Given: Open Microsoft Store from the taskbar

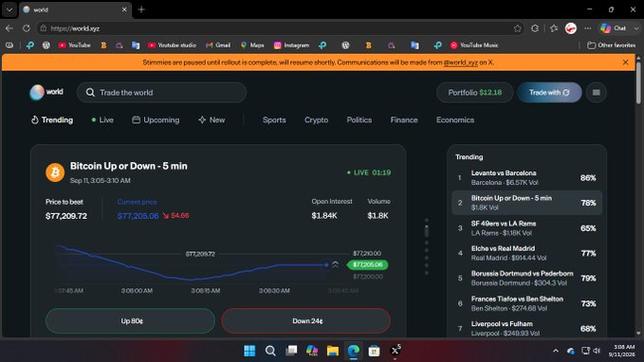Looking at the screenshot, I should coord(374,351).
